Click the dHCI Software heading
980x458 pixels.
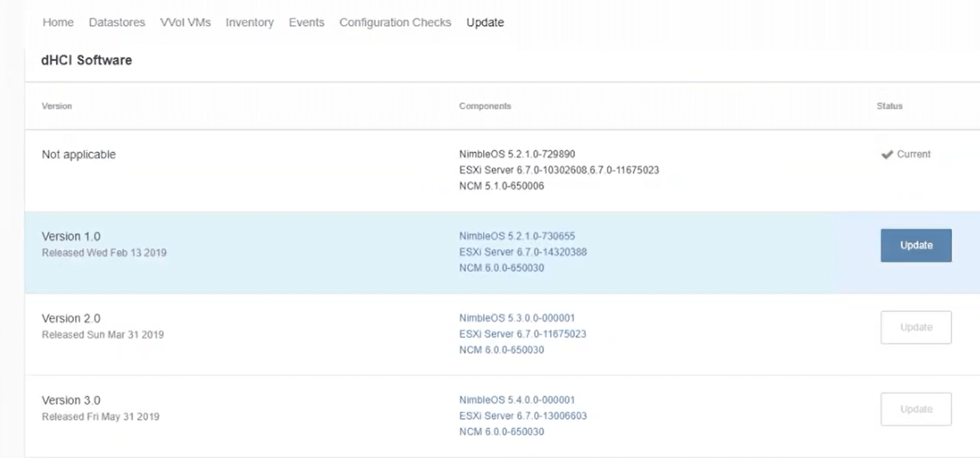tap(86, 60)
